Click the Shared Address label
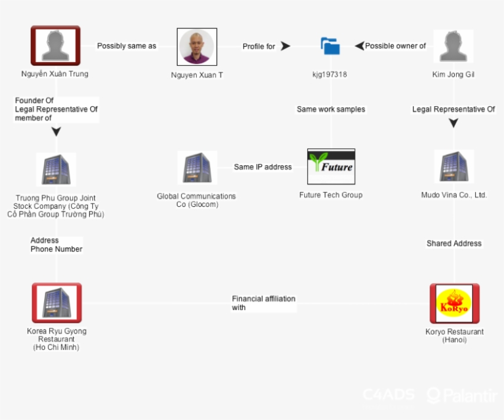 pos(454,243)
